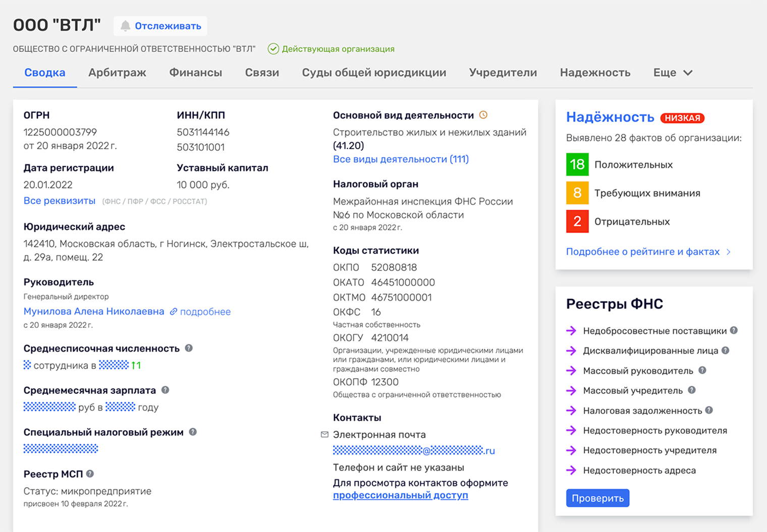Click KPP value 503101001
Image resolution: width=767 pixels, height=532 pixels.
click(x=200, y=147)
